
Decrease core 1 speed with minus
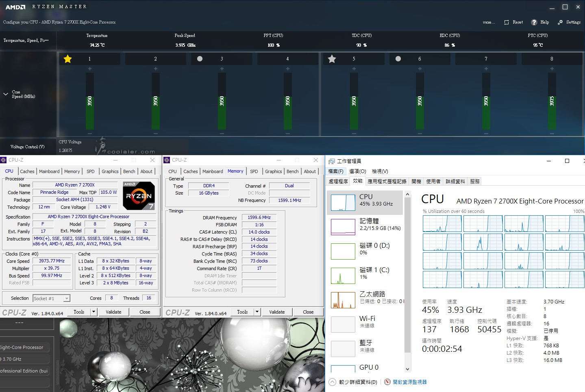pyautogui.click(x=89, y=133)
